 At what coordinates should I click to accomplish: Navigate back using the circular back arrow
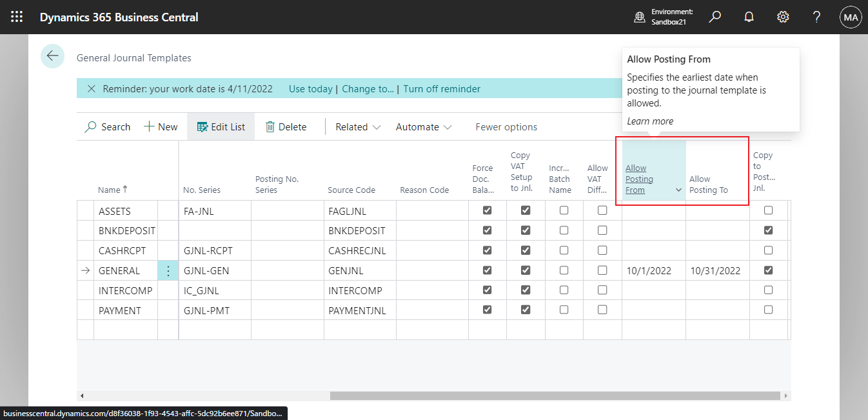pyautogui.click(x=52, y=56)
